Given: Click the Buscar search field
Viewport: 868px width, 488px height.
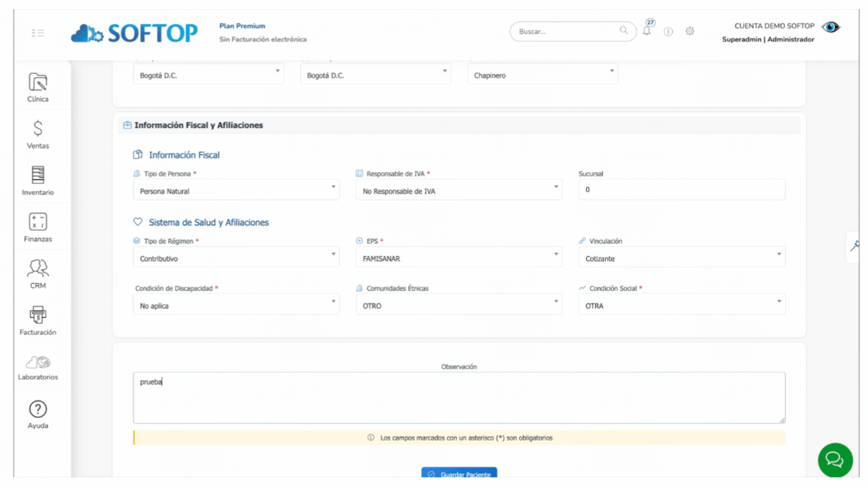Looking at the screenshot, I should coord(573,31).
